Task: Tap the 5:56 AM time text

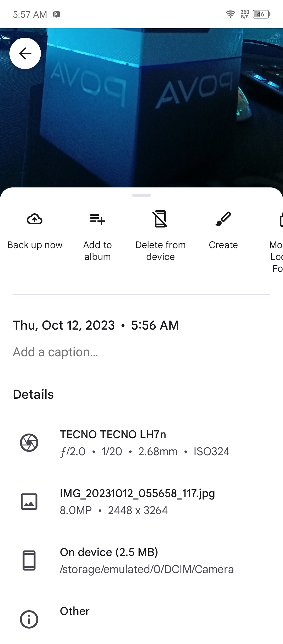Action: (x=155, y=325)
